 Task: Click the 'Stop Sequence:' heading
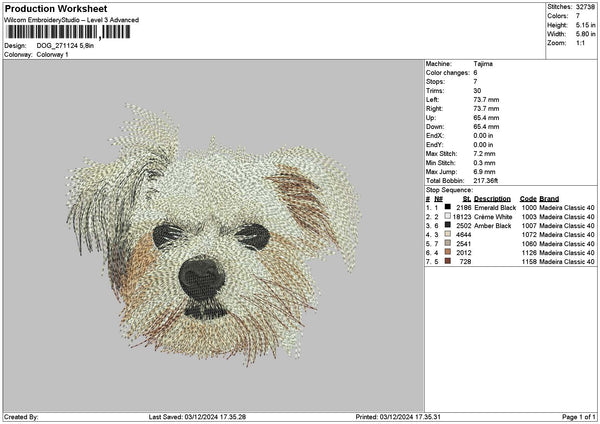(x=449, y=190)
